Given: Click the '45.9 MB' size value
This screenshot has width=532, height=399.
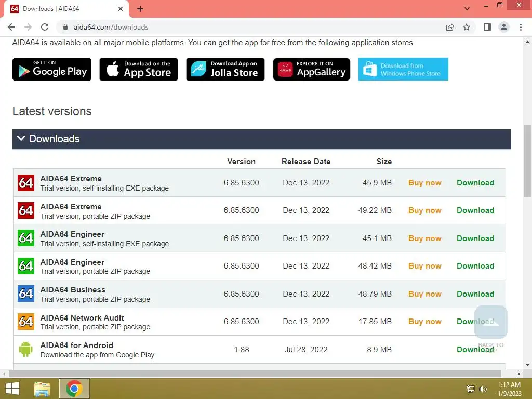Looking at the screenshot, I should click(x=377, y=183).
